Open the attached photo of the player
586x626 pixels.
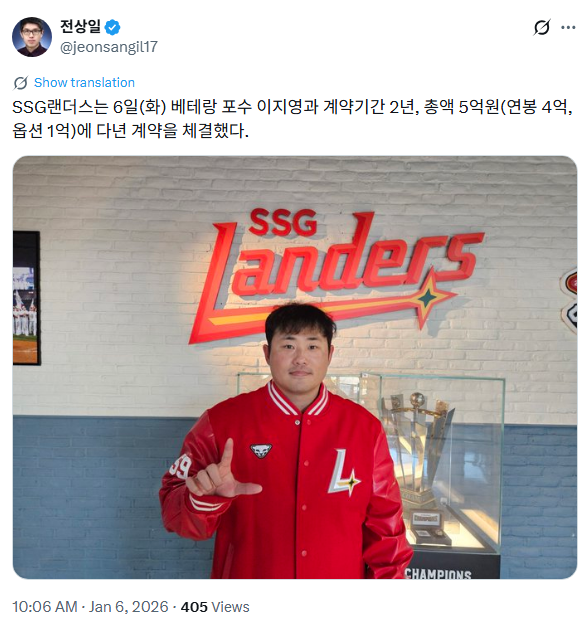point(295,367)
